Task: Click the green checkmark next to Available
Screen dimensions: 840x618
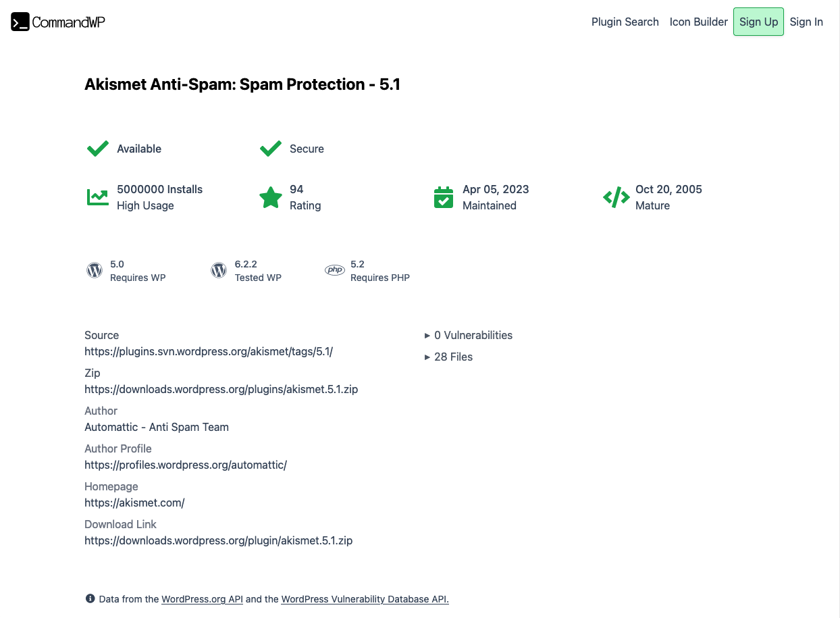Action: tap(97, 148)
